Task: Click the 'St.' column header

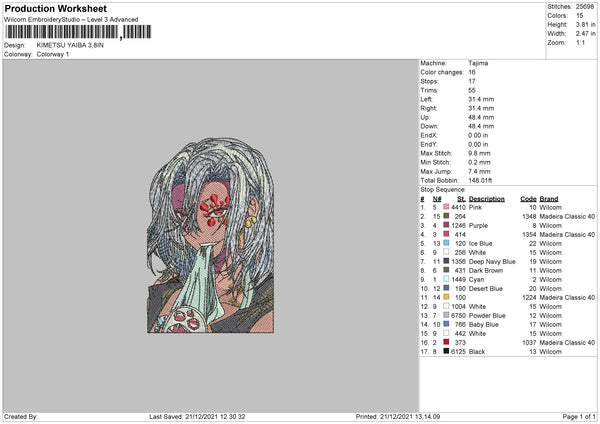Action: click(x=461, y=199)
